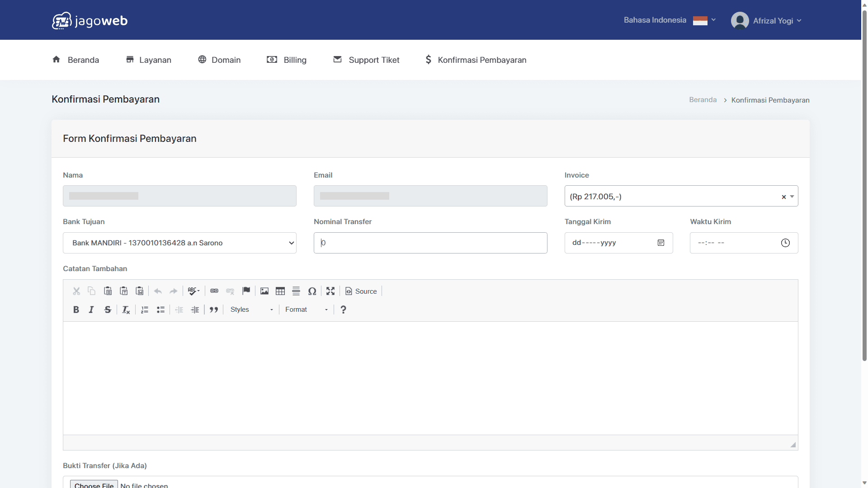Viewport: 868px width, 488px height.
Task: Open the spell checker ABC icon
Action: pos(193,291)
